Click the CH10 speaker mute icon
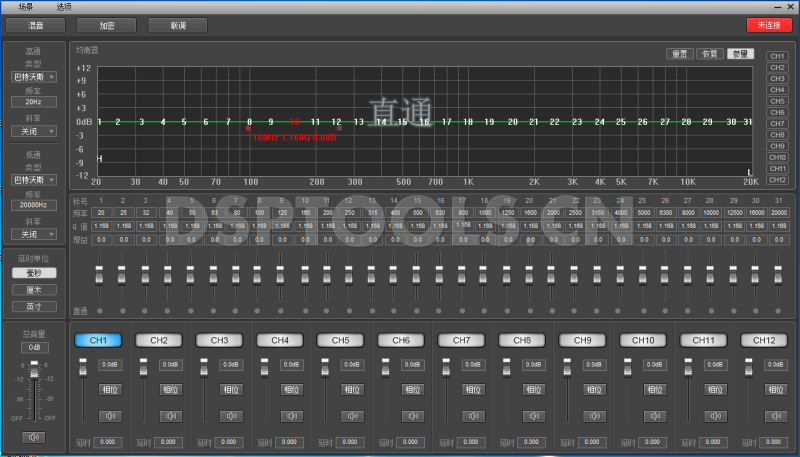Screen dimensions: 800x457 click(x=655, y=415)
